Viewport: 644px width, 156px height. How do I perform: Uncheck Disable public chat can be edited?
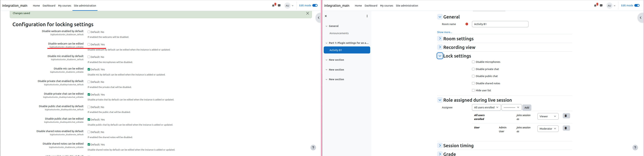(x=89, y=119)
